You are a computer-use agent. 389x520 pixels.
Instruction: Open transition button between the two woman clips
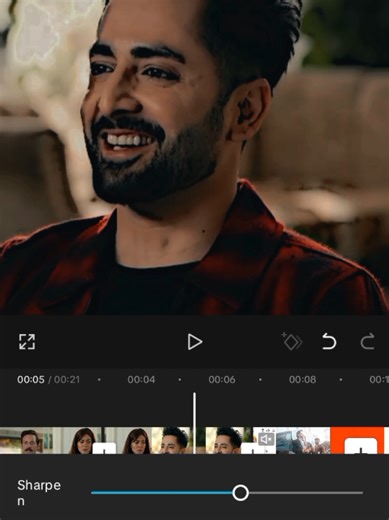(104, 448)
